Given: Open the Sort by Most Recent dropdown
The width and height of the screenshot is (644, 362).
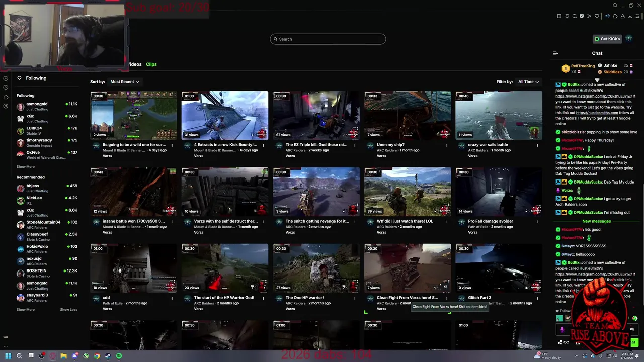Looking at the screenshot, I should (125, 82).
